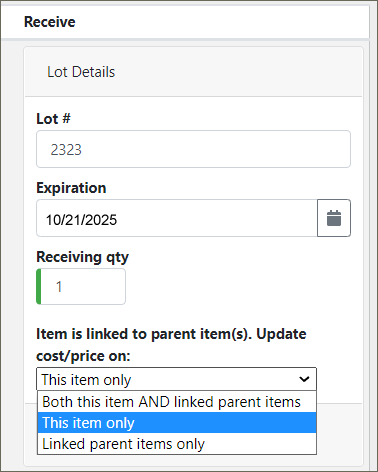Screen dimensions: 378x472
Task: Click the dropdown chevron arrow
Action: [304, 379]
